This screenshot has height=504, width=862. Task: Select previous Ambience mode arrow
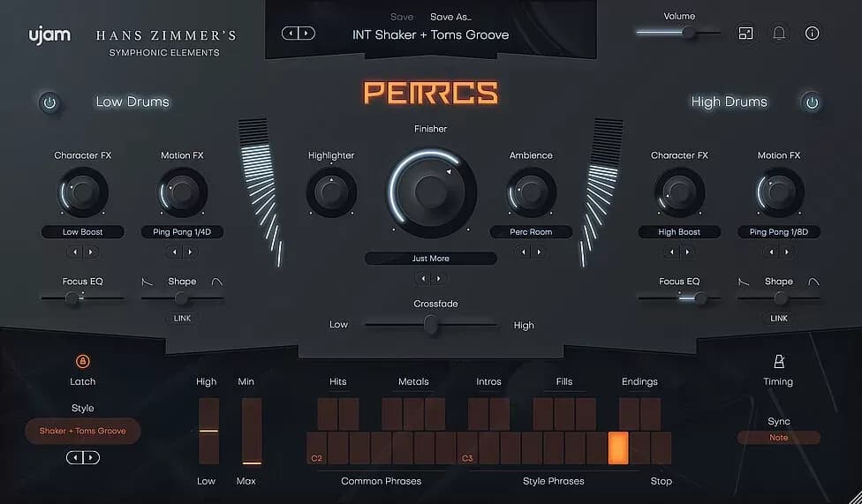(523, 252)
